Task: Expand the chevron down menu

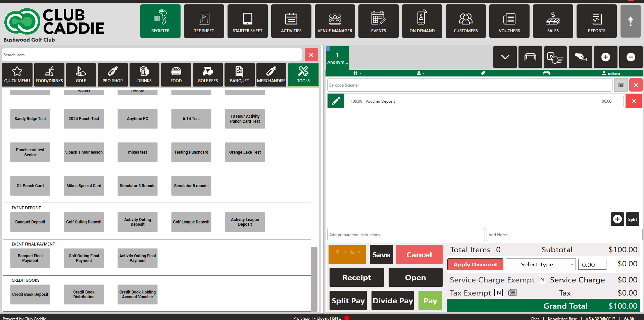Action: coord(505,57)
